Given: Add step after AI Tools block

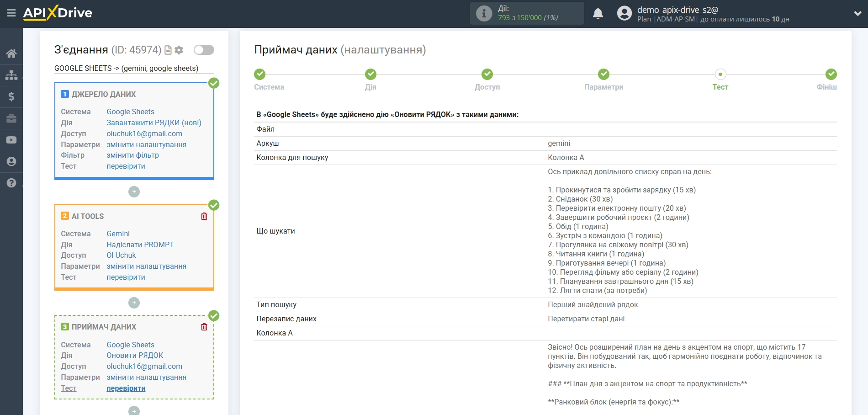Looking at the screenshot, I should pos(134,303).
